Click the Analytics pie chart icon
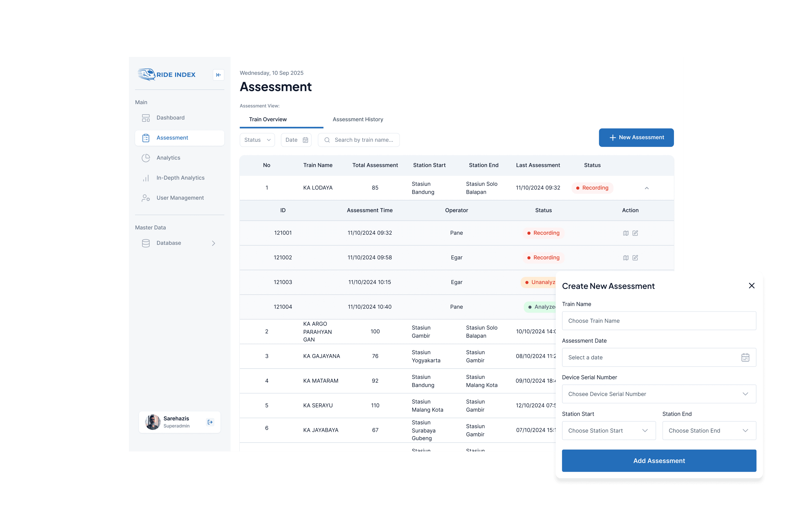Image resolution: width=812 pixels, height=508 pixels. pyautogui.click(x=146, y=158)
